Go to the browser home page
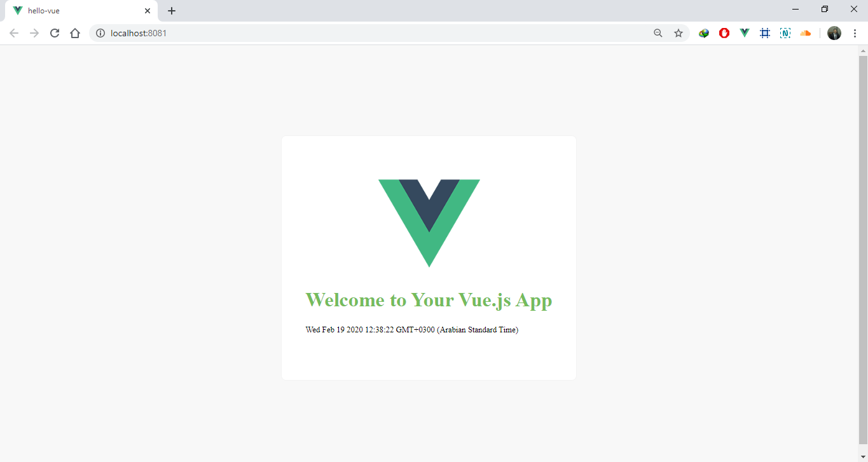This screenshot has width=868, height=462. coord(75,33)
